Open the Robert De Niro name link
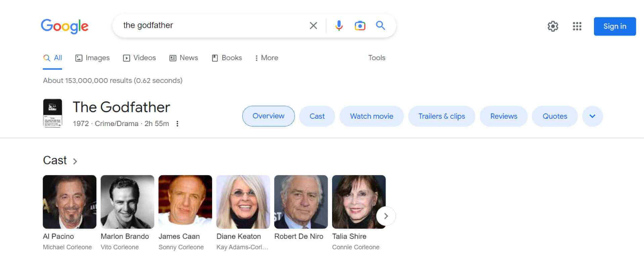The width and height of the screenshot is (644, 278). [x=299, y=236]
